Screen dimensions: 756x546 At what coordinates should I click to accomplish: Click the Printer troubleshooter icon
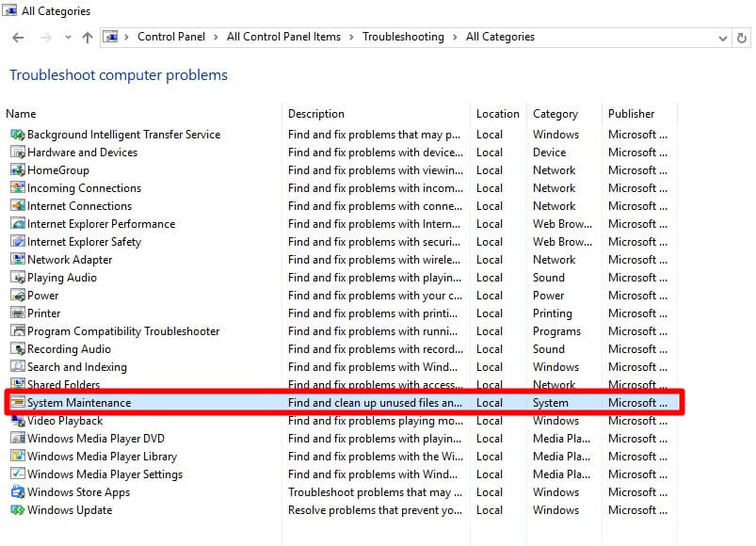point(18,313)
